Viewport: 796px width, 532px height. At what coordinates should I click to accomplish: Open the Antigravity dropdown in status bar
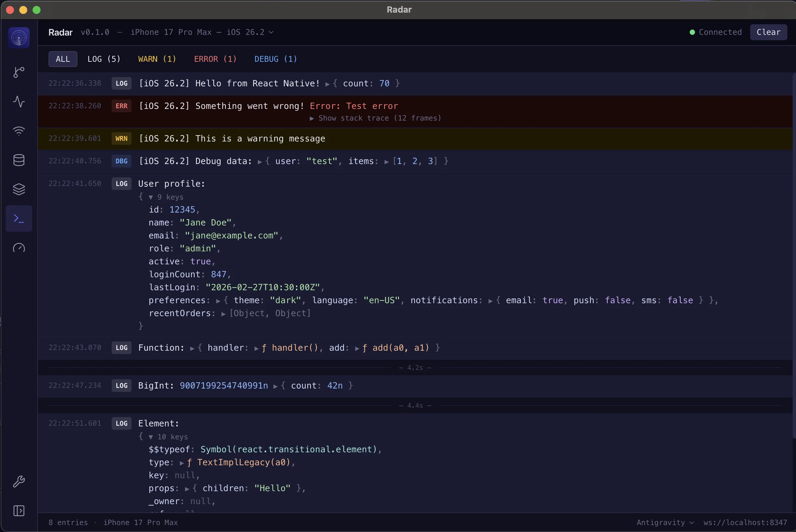(665, 522)
